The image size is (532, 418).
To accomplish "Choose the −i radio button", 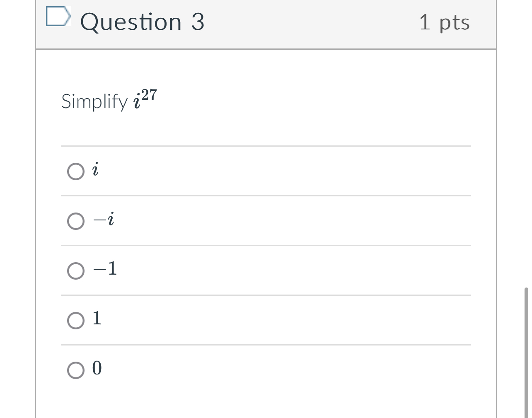I will 76,221.
